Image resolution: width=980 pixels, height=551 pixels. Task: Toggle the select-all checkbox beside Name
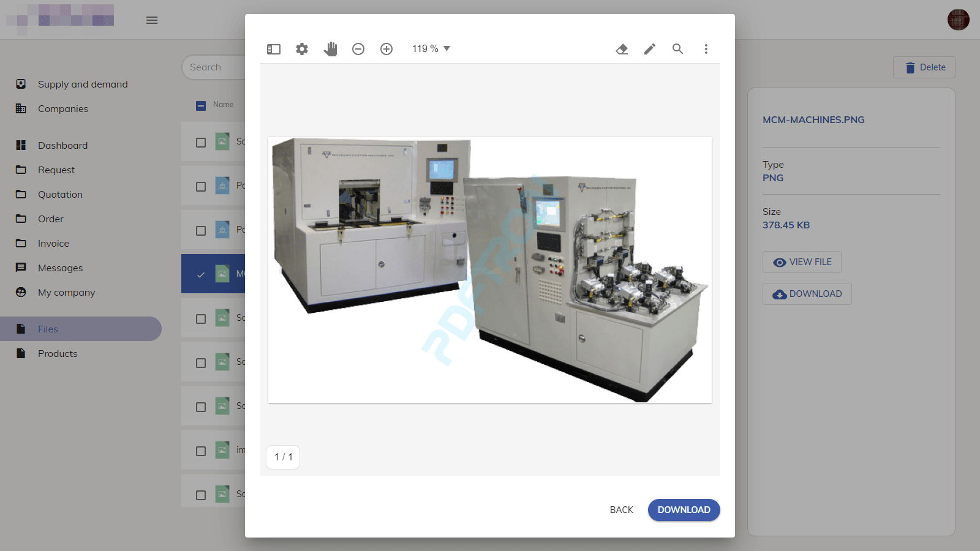[201, 105]
